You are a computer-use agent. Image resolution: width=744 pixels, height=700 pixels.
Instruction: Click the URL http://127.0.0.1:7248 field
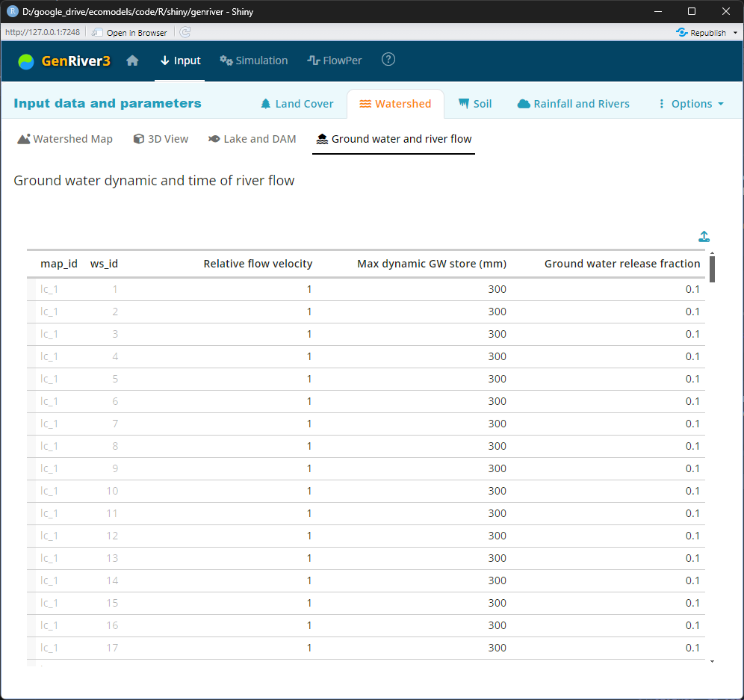pyautogui.click(x=43, y=32)
